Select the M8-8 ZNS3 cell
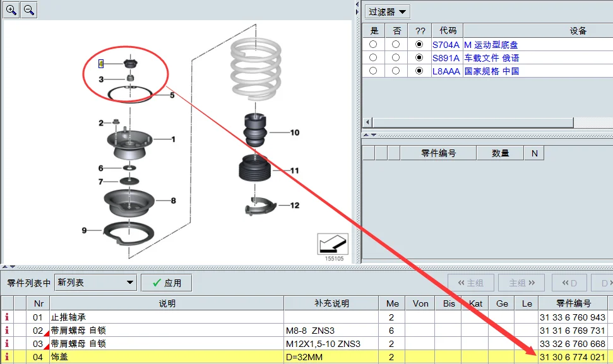 click(331, 331)
